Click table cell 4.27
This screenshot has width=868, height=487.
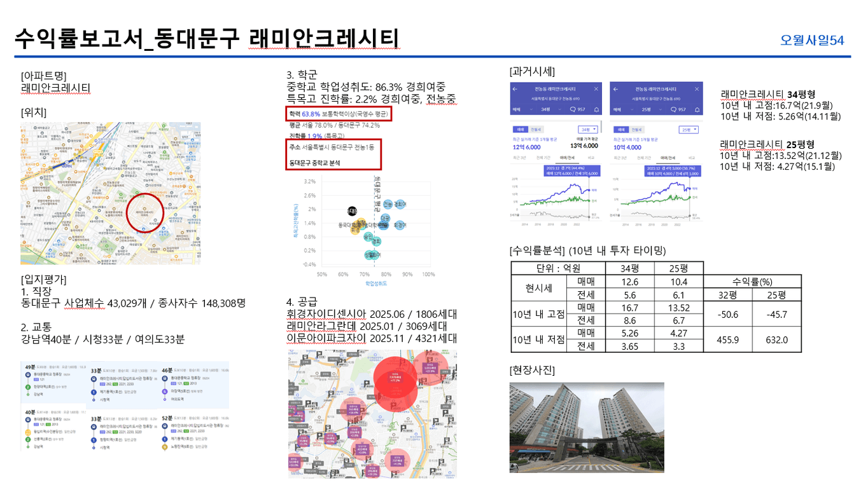click(679, 333)
